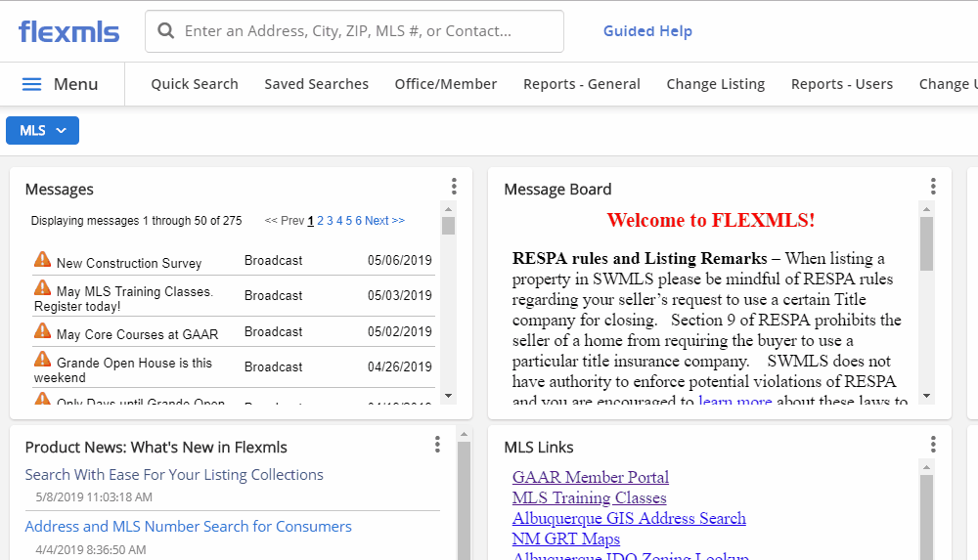Click warning icon beside New Construction Survey
The image size is (978, 560).
click(42, 259)
